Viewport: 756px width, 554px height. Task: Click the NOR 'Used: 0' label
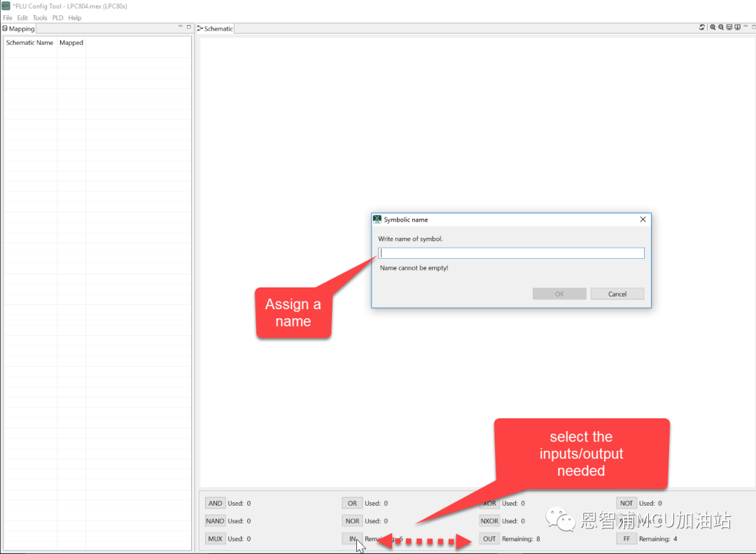coord(376,520)
